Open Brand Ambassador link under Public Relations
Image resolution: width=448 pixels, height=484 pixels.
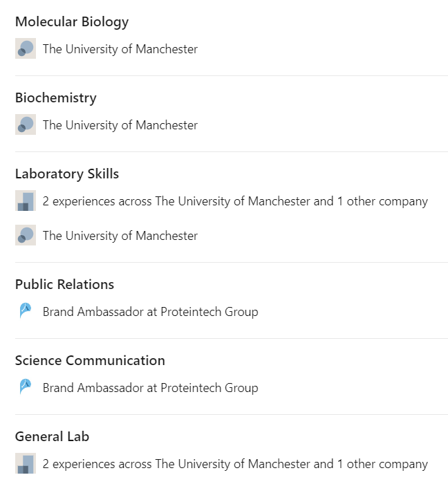[x=150, y=312]
